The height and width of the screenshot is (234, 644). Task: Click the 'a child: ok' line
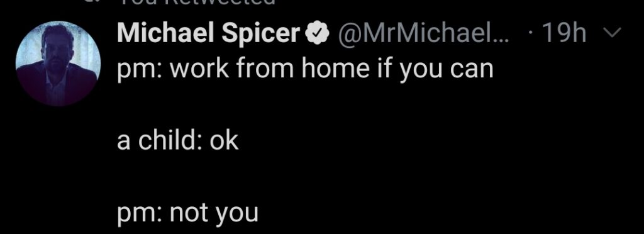click(x=177, y=141)
